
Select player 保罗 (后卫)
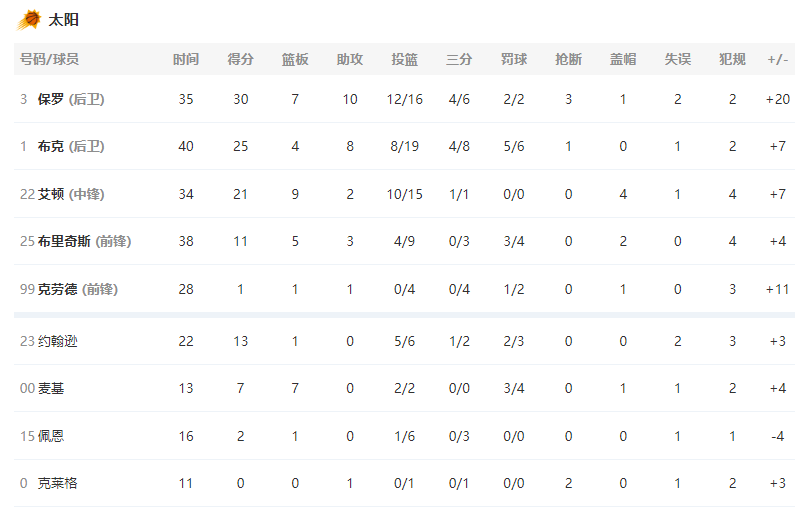click(x=71, y=99)
